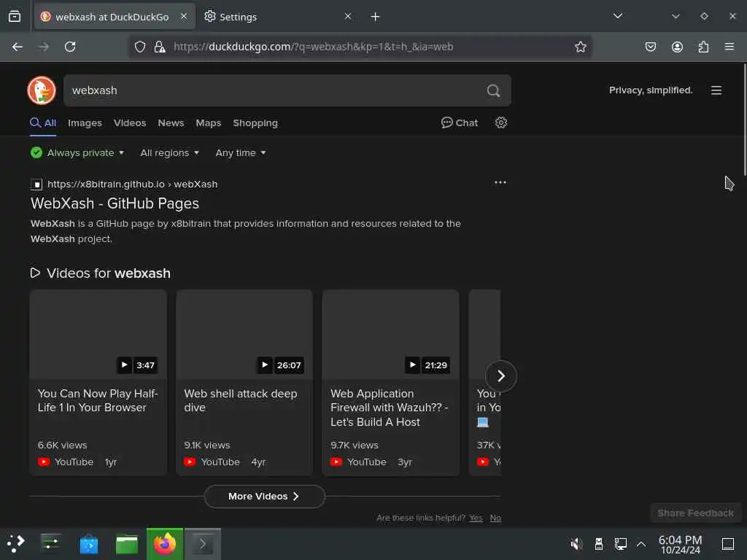Select the Images search tab
747x560 pixels.
point(85,122)
